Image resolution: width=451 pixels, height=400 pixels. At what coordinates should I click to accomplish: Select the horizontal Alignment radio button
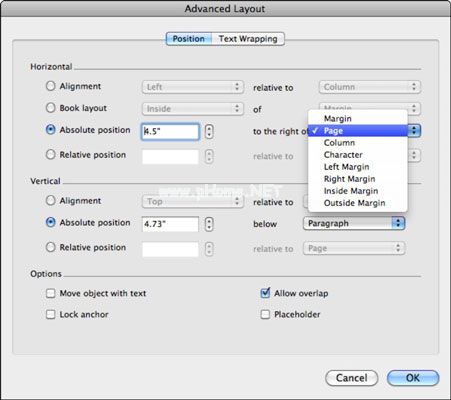pyautogui.click(x=50, y=86)
